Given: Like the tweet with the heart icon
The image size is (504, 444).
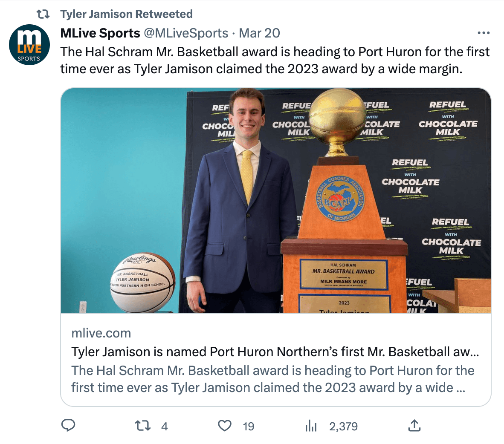Looking at the screenshot, I should pyautogui.click(x=225, y=426).
